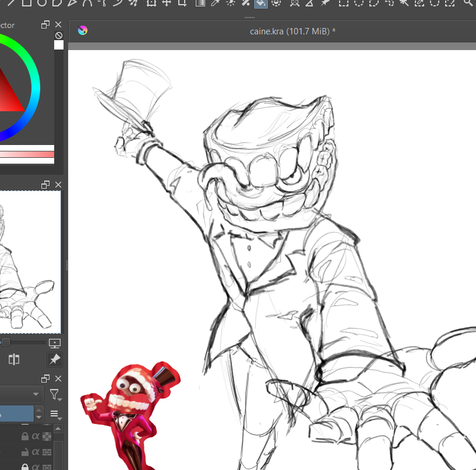Toggle alpha inheritance on topmost visible layer row
Viewport: 476px width, 470px height.
(x=36, y=436)
